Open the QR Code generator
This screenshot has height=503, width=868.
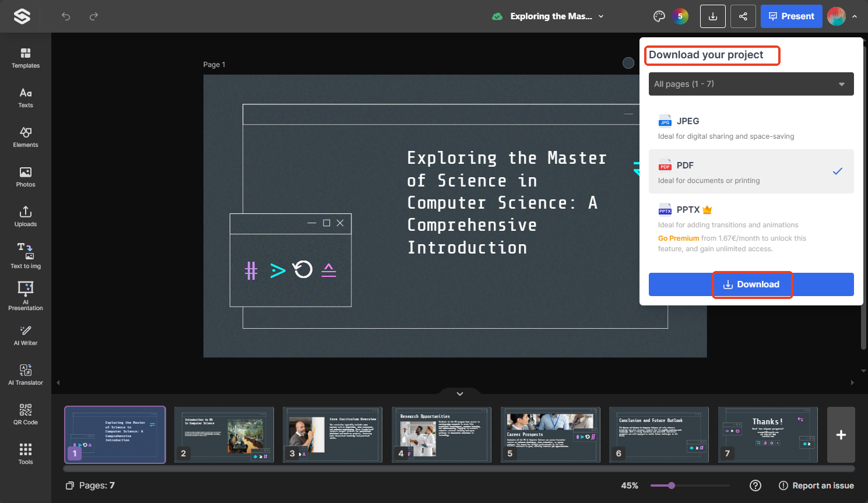click(x=26, y=415)
